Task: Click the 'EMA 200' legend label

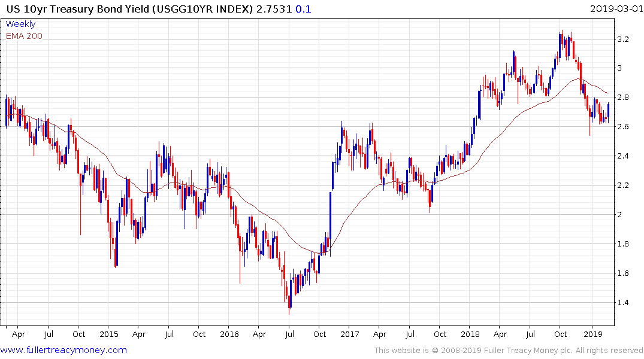Action: tap(24, 36)
